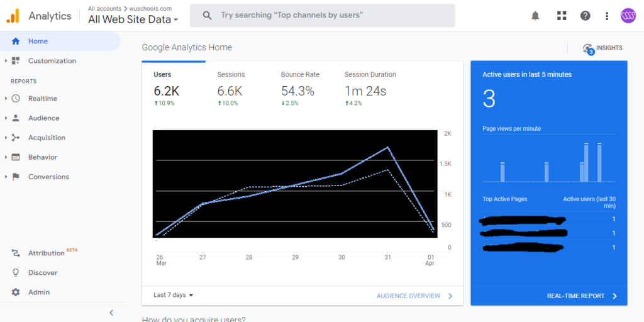
Task: Open the Last 7 days date dropdown
Action: [x=174, y=295]
